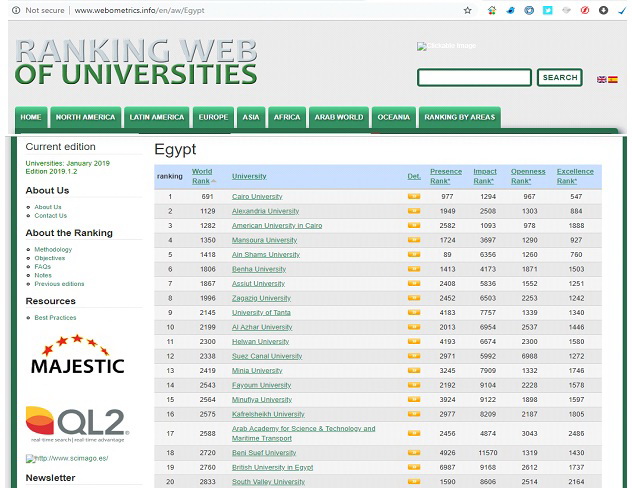Open the Best Practices link
Image resolution: width=632 pixels, height=488 pixels.
55,318
